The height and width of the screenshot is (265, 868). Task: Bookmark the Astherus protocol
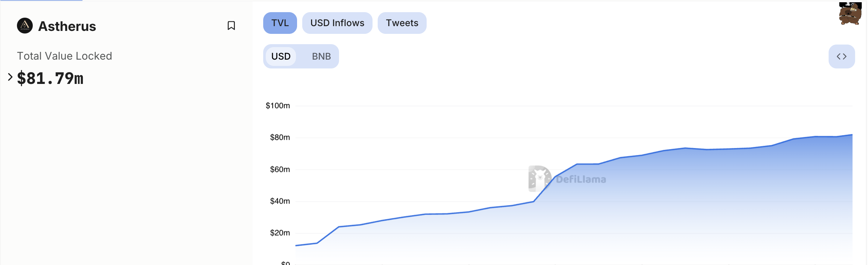point(231,26)
